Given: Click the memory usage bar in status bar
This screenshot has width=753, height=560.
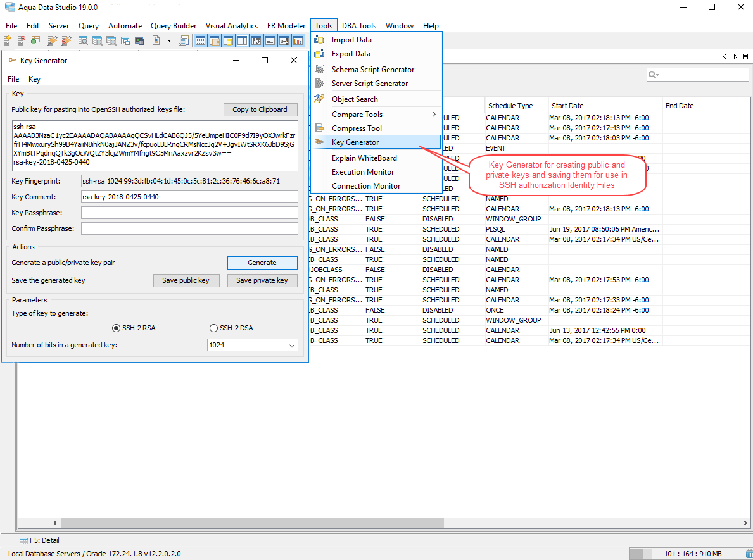Looking at the screenshot, I should point(687,554).
